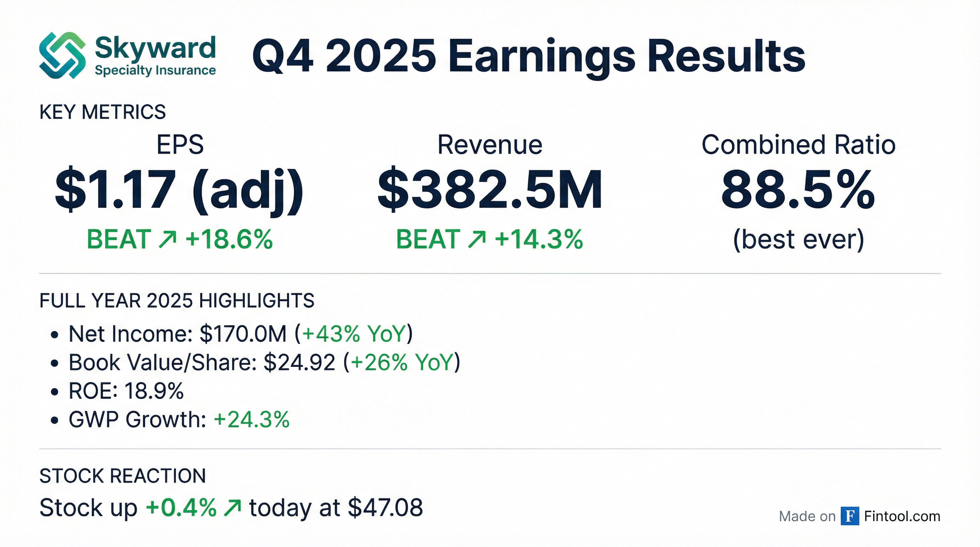The width and height of the screenshot is (980, 547).
Task: Click the green arrow after +0.4%
Action: click(233, 508)
